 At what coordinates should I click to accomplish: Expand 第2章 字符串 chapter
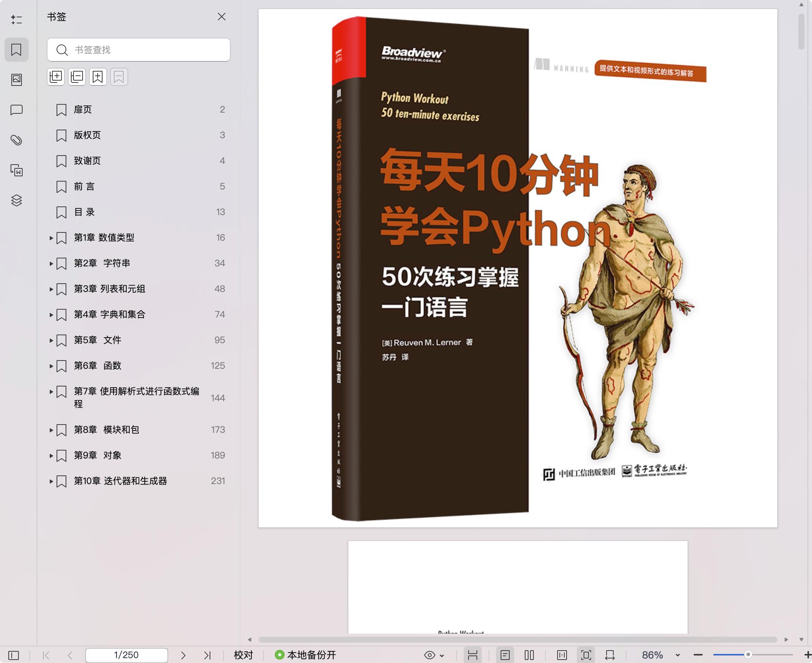click(51, 264)
